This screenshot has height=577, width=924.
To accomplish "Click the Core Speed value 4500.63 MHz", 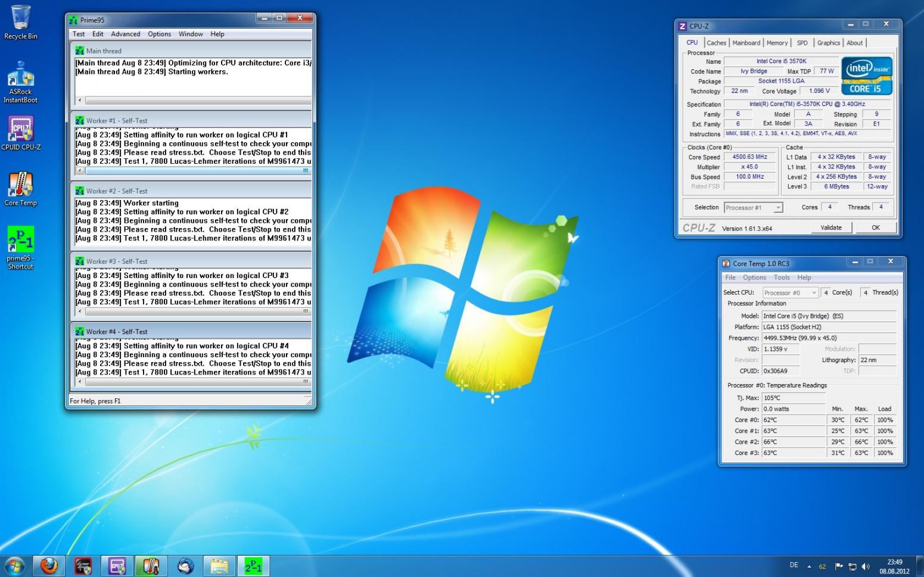I will 749,157.
